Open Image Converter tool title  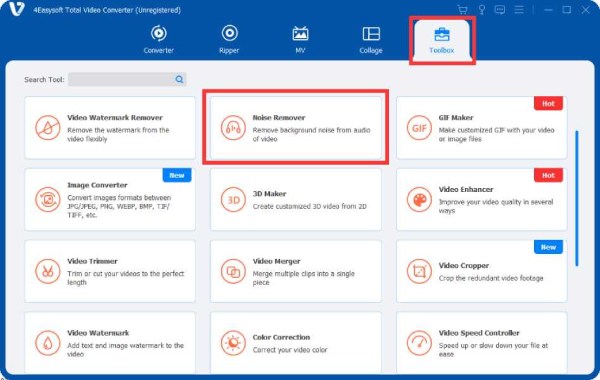click(x=97, y=185)
